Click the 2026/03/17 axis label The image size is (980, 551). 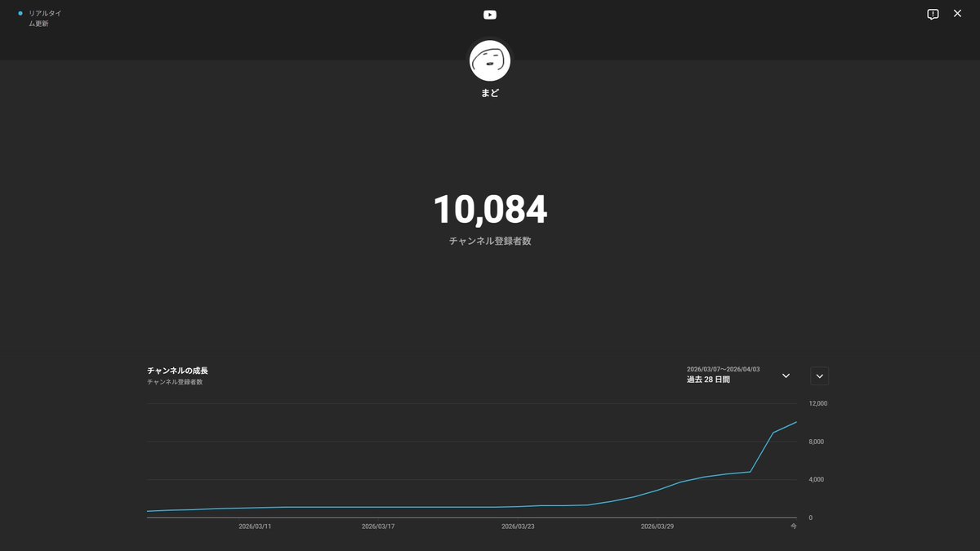point(378,527)
